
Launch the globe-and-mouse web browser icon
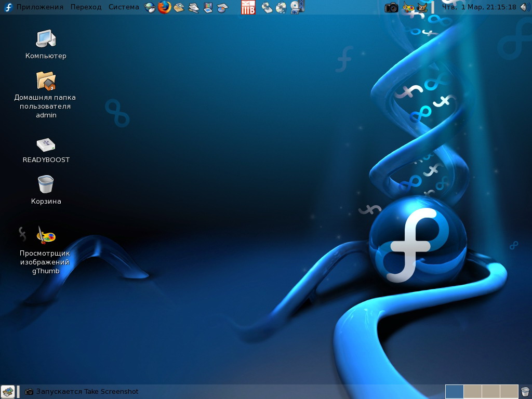(150, 7)
